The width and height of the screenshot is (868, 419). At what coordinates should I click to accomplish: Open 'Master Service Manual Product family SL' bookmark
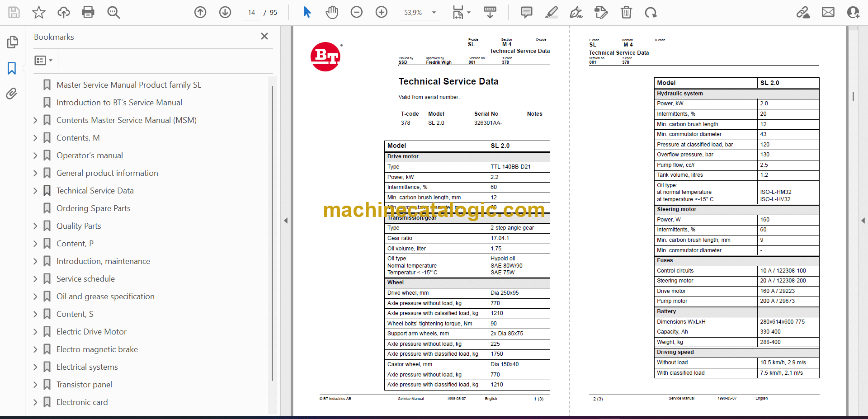pyautogui.click(x=129, y=85)
